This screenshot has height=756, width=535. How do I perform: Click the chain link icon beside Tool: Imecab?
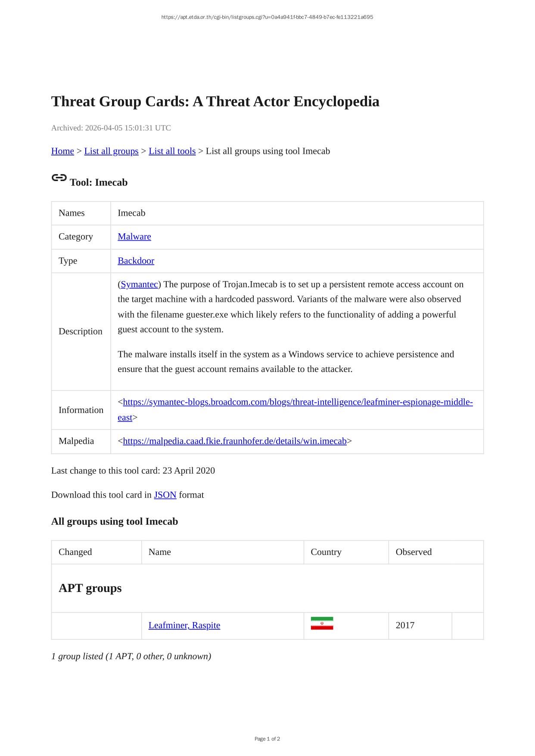click(x=59, y=178)
